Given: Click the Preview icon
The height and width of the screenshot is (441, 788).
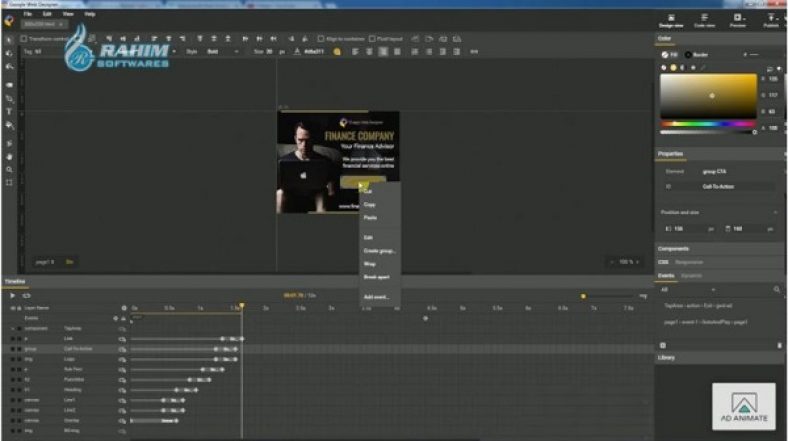Looking at the screenshot, I should point(738,19).
